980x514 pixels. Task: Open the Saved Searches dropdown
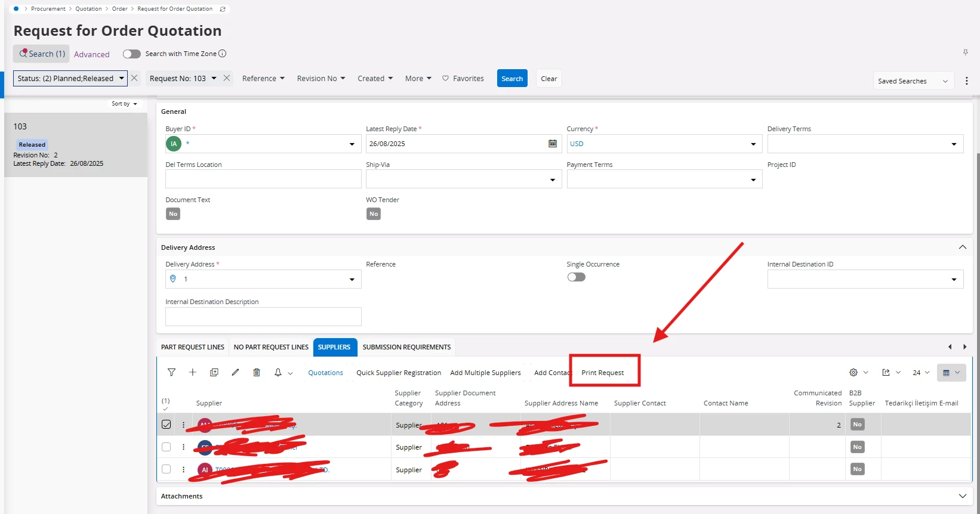point(913,81)
